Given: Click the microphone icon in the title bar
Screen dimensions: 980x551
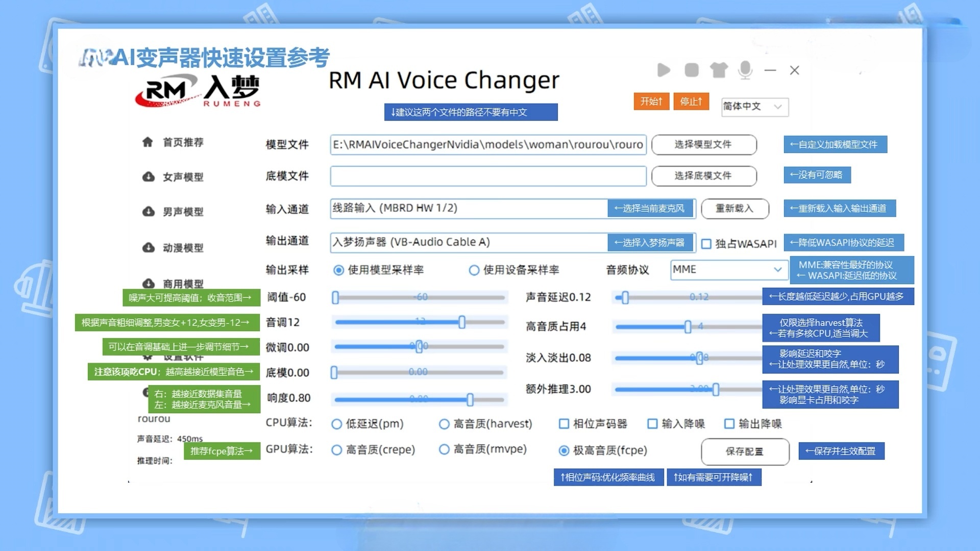Looking at the screenshot, I should pos(745,70).
